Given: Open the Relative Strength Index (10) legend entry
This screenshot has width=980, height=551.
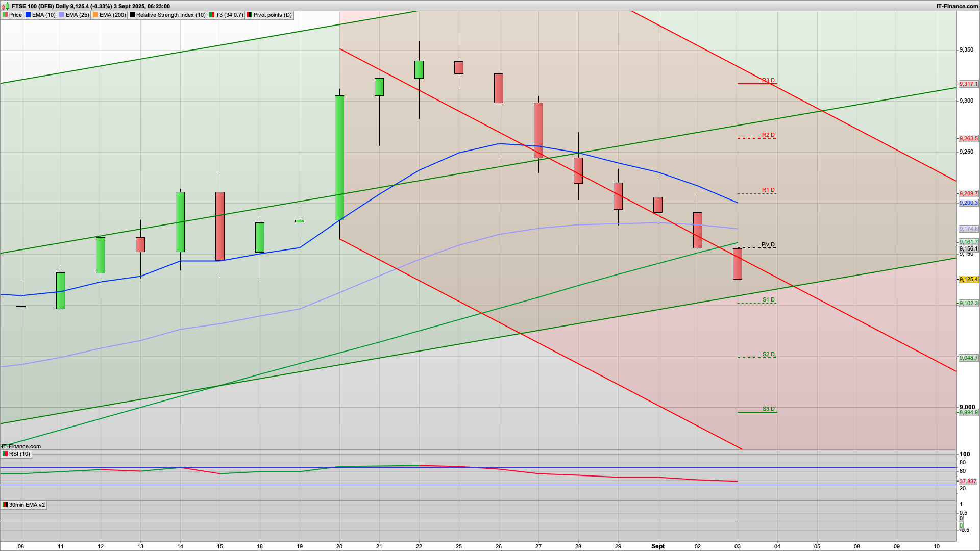Looking at the screenshot, I should point(167,15).
